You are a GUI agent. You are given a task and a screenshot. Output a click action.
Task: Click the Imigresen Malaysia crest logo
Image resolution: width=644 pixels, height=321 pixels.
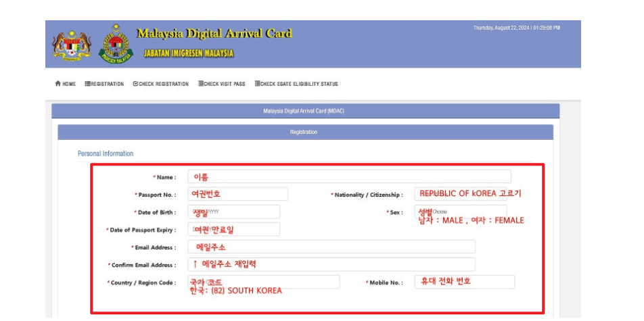pos(116,43)
